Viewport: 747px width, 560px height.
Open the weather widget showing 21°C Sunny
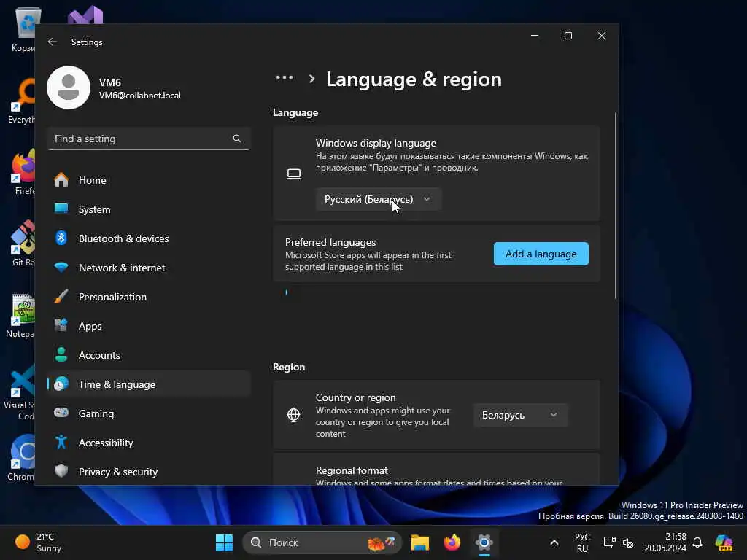click(38, 542)
